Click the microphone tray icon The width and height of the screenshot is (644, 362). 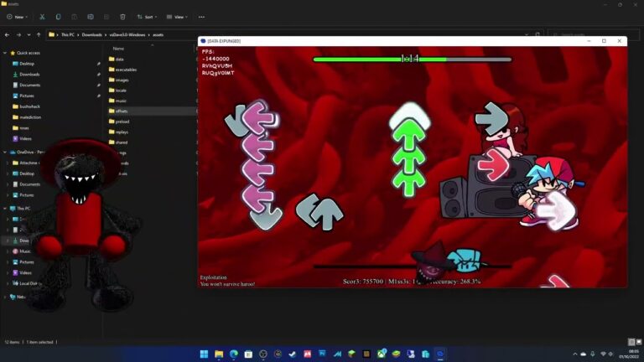pyautogui.click(x=593, y=354)
